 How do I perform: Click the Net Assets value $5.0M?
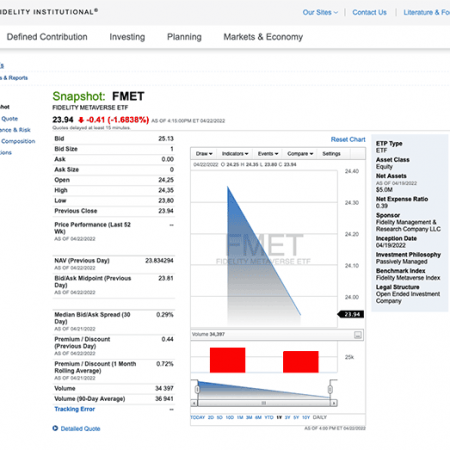pos(384,190)
